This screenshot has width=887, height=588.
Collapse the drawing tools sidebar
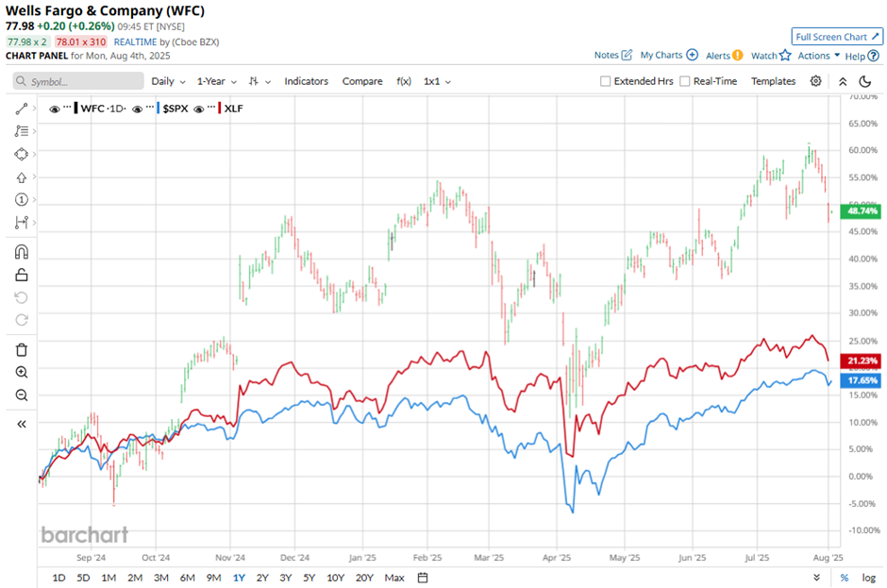pyautogui.click(x=21, y=424)
